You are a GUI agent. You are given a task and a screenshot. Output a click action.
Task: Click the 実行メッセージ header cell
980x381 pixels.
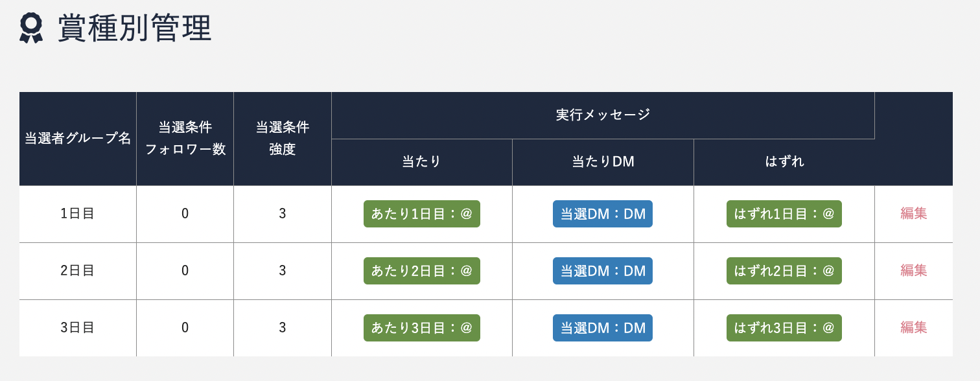[603, 115]
